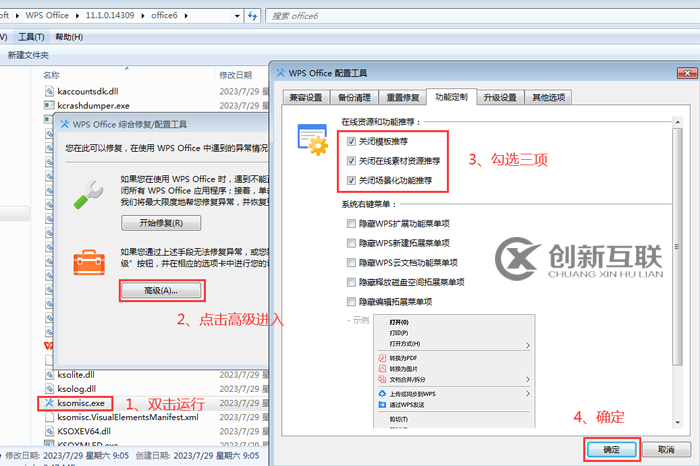Click scroll-down arrow in configuration dialog
The height and width of the screenshot is (466, 700).
click(677, 422)
